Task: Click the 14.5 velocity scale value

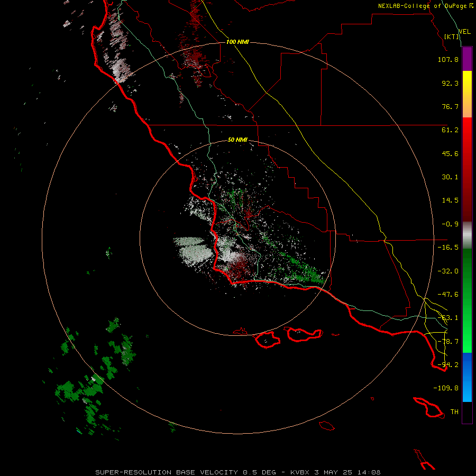Action: 450,200
